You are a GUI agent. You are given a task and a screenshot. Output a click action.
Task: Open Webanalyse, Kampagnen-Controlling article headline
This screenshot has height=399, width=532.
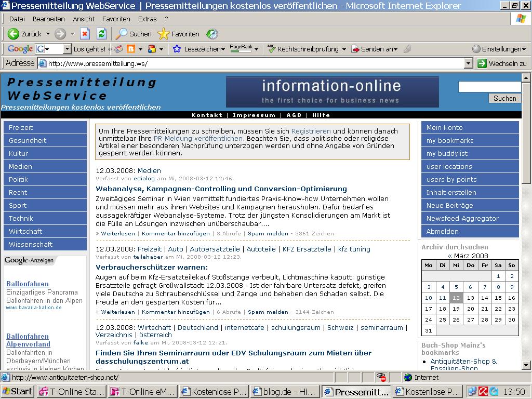coord(221,189)
